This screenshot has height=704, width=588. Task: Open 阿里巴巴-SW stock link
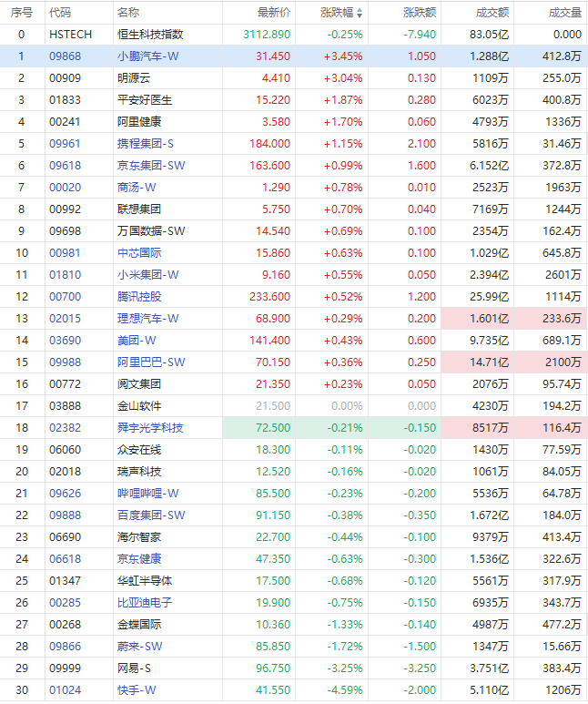pos(151,362)
